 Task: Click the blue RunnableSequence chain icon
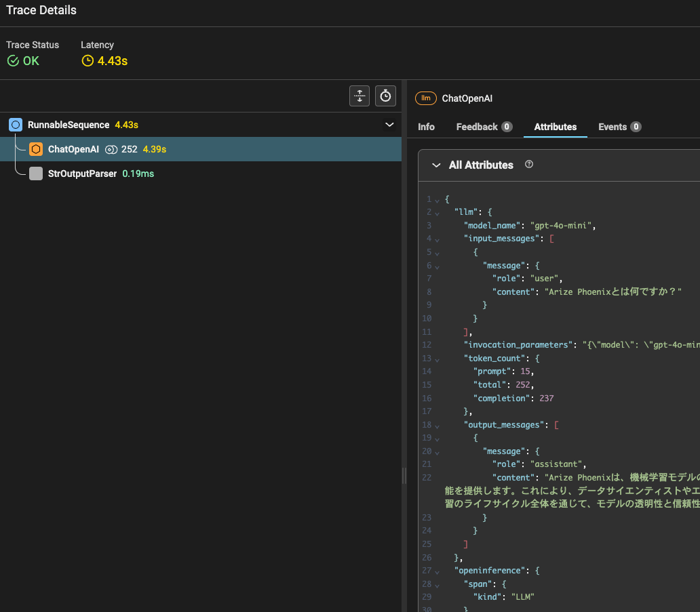(16, 125)
